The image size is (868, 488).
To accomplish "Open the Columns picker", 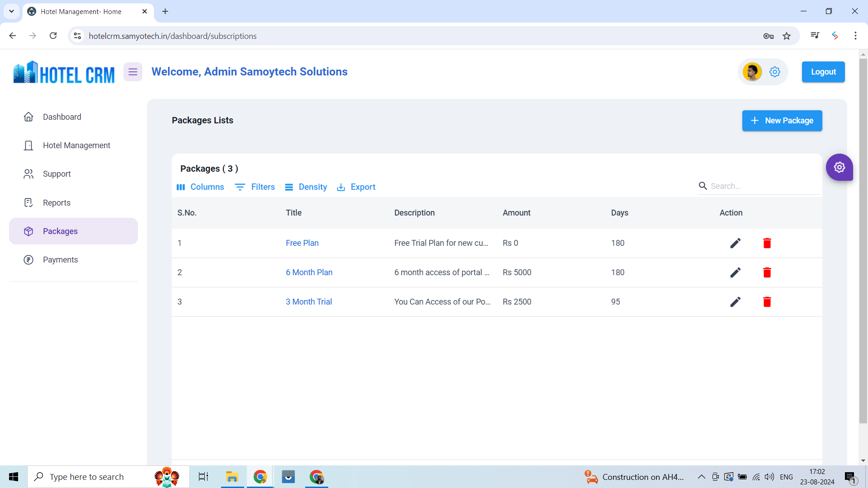I will [x=200, y=187].
